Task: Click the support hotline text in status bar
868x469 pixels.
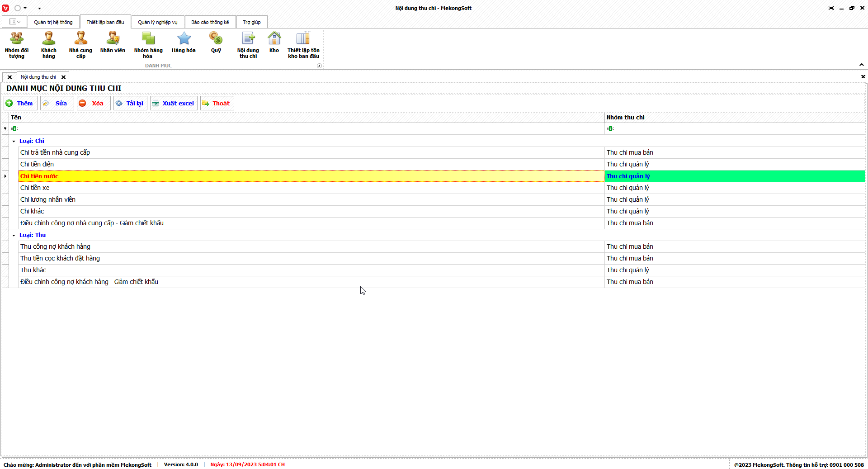Action: 799,464
